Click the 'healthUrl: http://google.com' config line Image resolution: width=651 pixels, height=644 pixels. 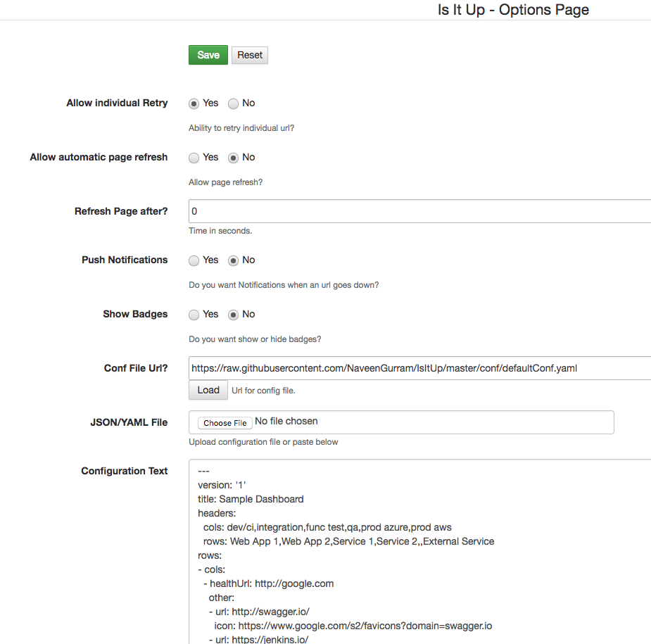point(272,583)
